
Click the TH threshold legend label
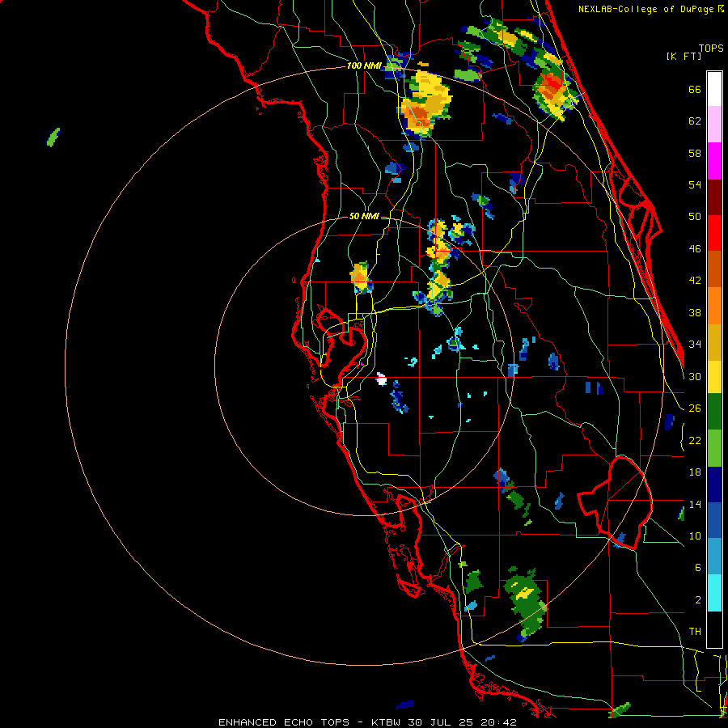click(695, 632)
